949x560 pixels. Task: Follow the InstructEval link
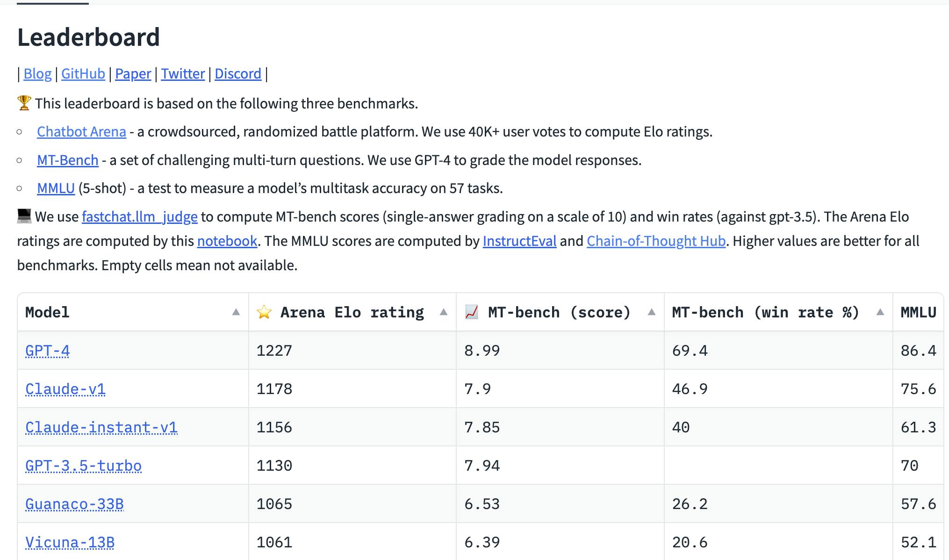click(519, 241)
